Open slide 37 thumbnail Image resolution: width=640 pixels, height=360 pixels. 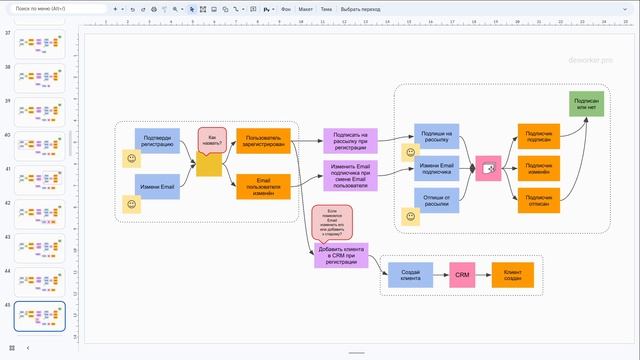coord(40,44)
